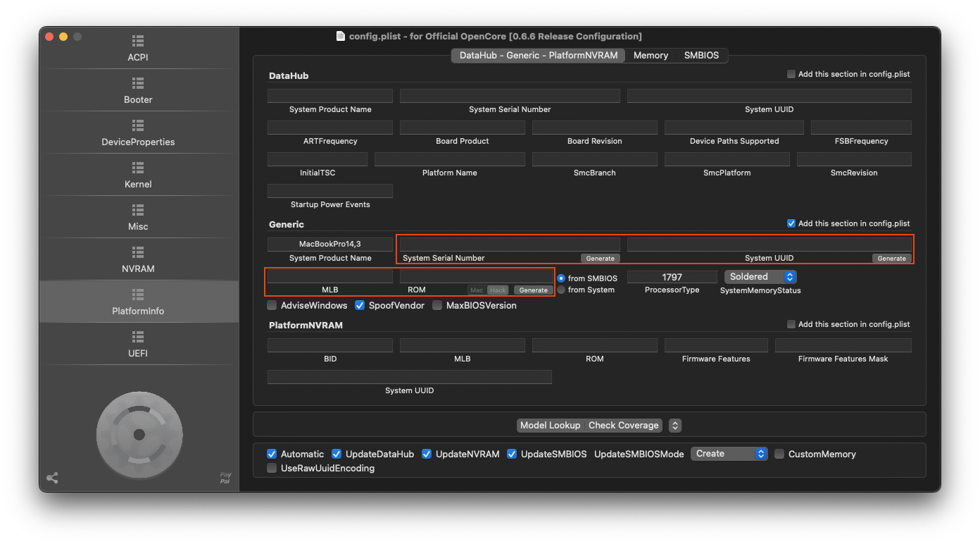The image size is (980, 544).
Task: Open the UpdateSMBIOSMode Create dropdown
Action: (x=729, y=454)
